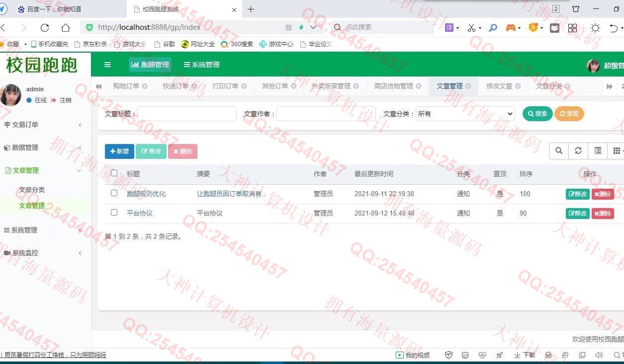624x364 pixels.
Task: Open the 收藏 bookmarks dropdown arrow
Action: click(x=25, y=44)
